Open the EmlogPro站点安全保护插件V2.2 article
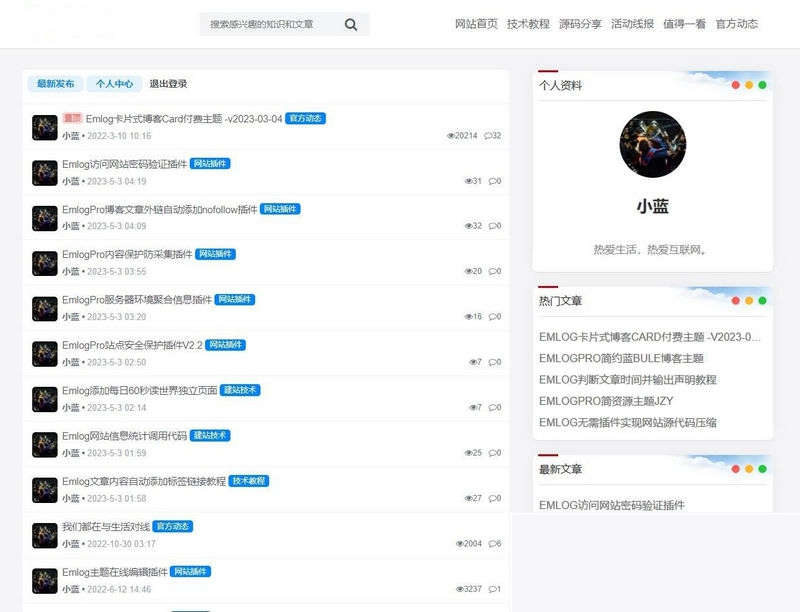The image size is (800, 612). point(132,345)
